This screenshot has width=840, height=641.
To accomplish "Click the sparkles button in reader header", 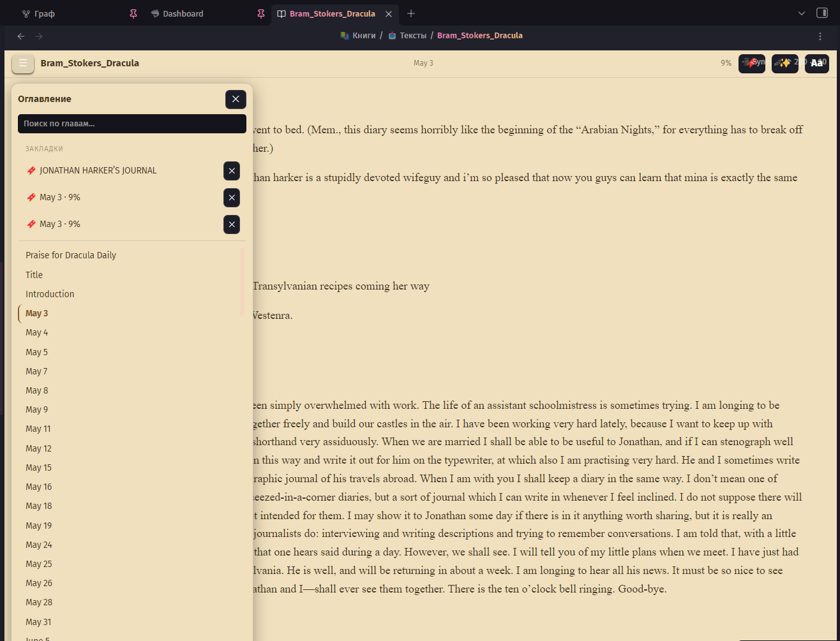I will tap(785, 63).
